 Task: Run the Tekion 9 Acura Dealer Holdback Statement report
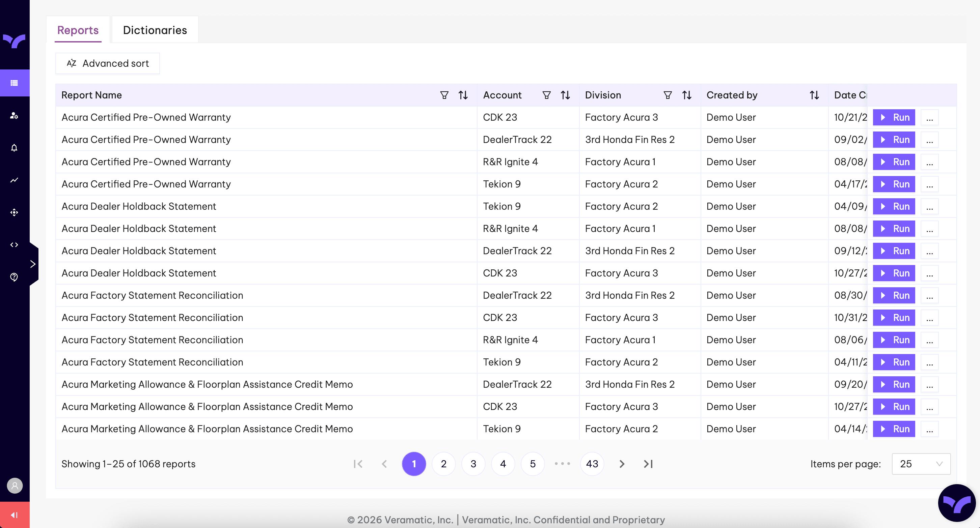pos(894,206)
